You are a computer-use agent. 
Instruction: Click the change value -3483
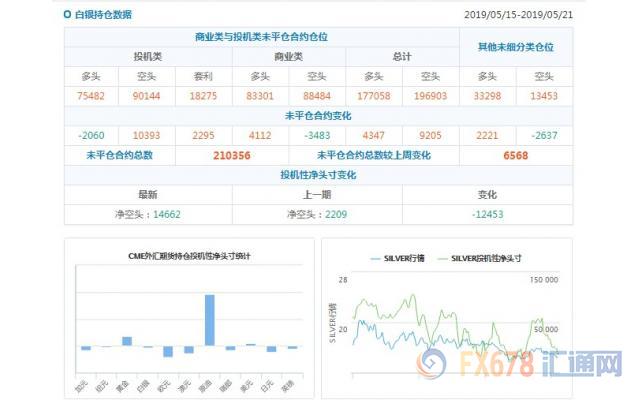coord(317,136)
